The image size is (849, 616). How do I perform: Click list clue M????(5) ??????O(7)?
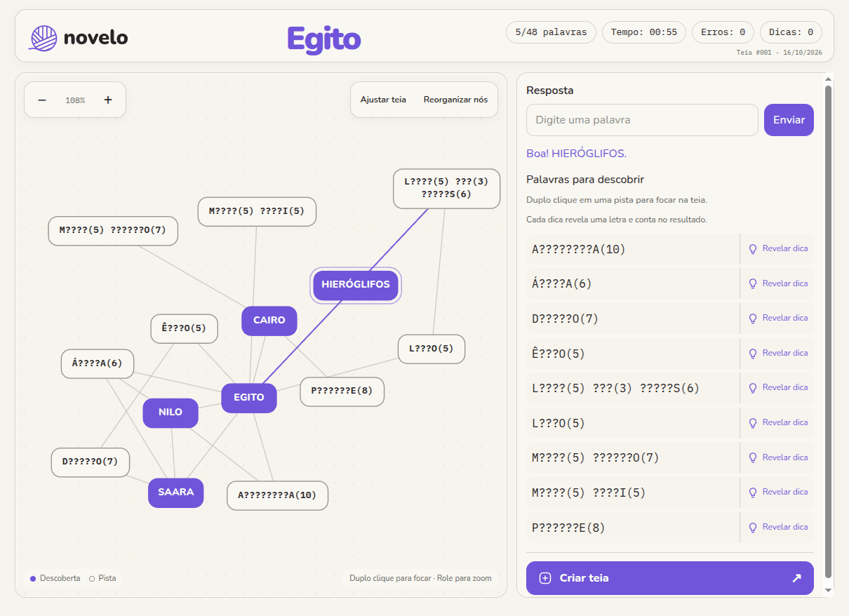(x=633, y=458)
